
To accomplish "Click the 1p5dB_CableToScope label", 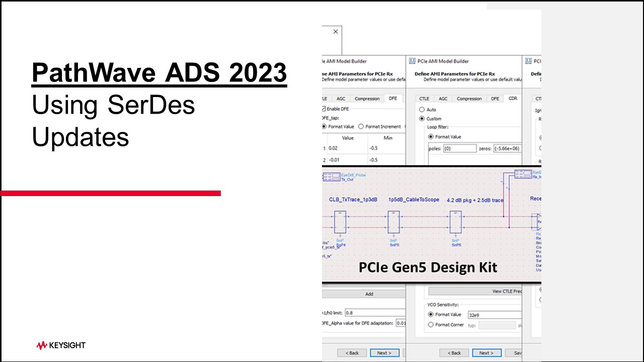I will coord(414,200).
